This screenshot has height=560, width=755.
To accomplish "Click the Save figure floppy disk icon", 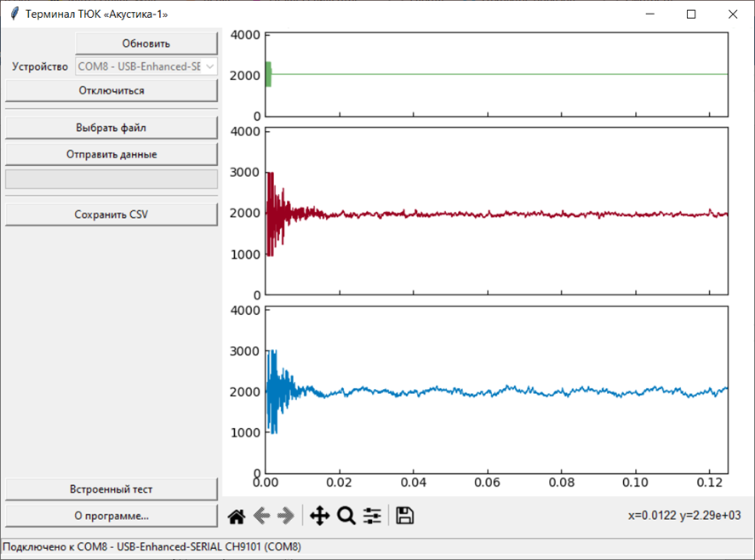I will click(x=405, y=516).
